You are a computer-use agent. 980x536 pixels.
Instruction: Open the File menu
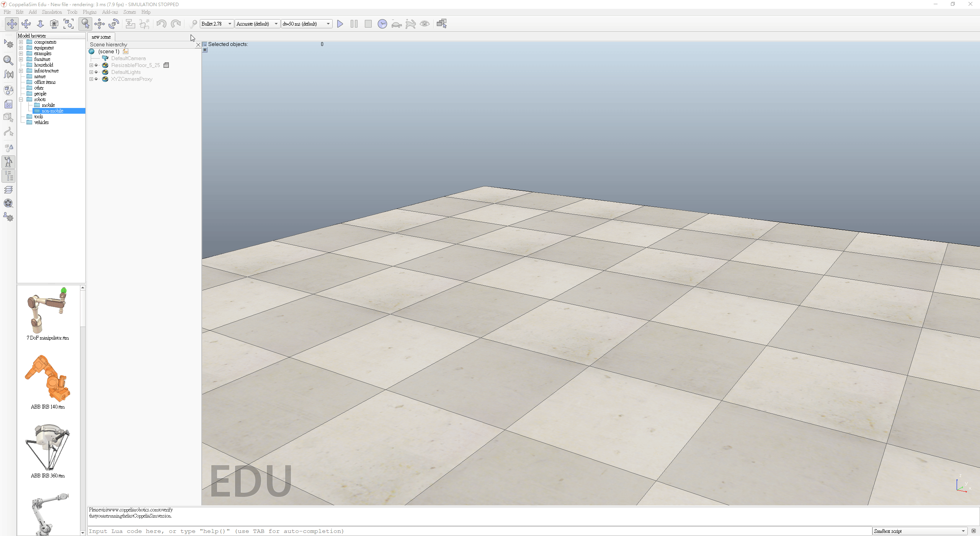(x=7, y=12)
